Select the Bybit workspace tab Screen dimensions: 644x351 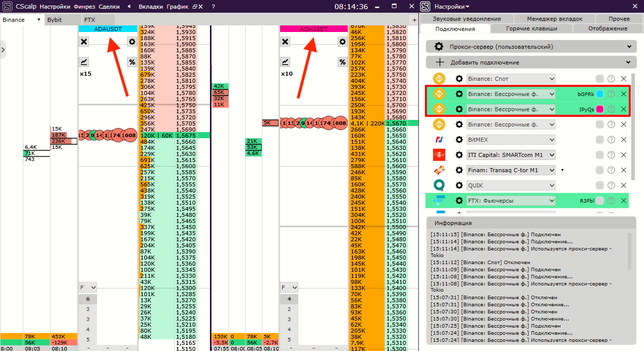point(54,20)
